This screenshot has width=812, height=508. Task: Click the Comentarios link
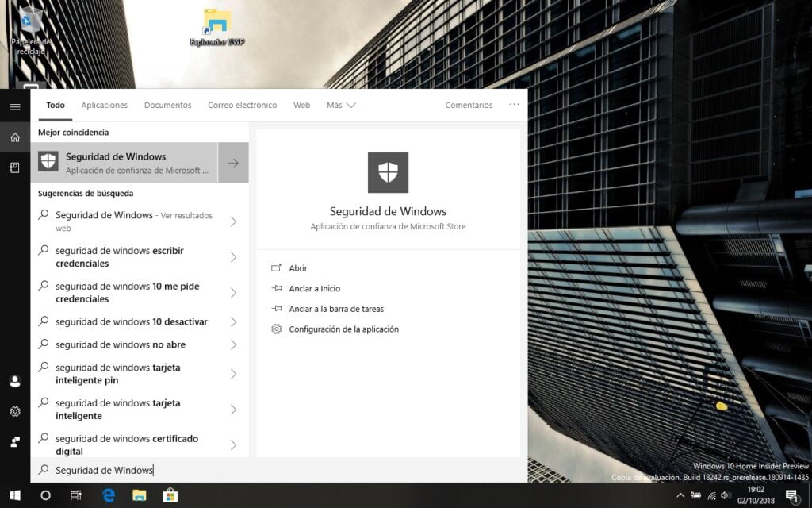coord(469,106)
